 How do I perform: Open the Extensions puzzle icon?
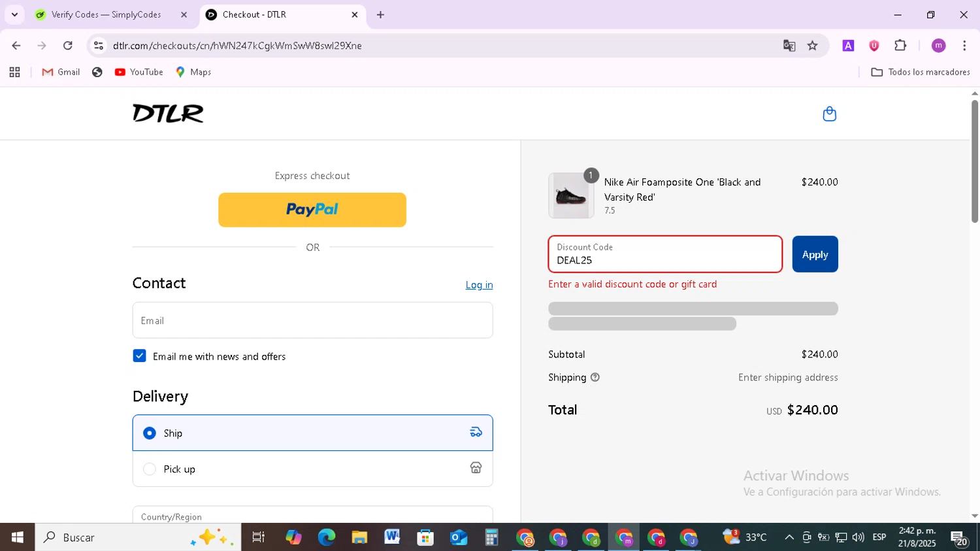coord(900,46)
